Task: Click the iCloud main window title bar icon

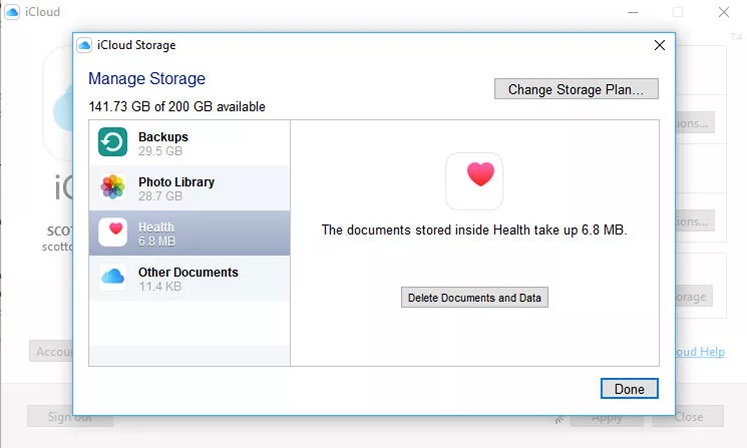Action: click(12, 12)
